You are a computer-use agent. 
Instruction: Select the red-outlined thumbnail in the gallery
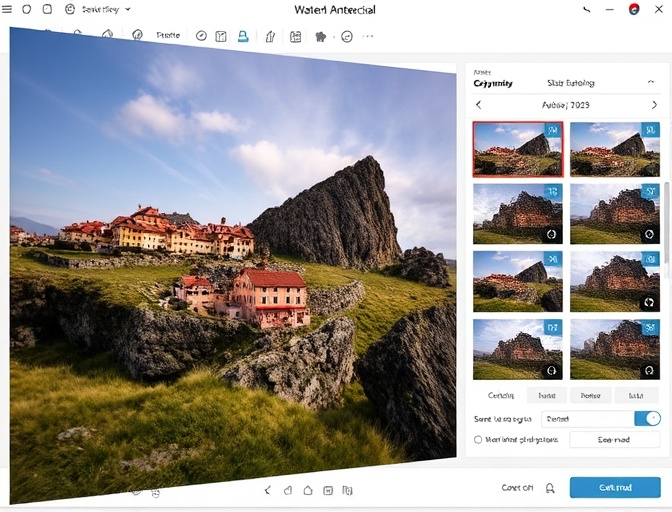tap(518, 149)
